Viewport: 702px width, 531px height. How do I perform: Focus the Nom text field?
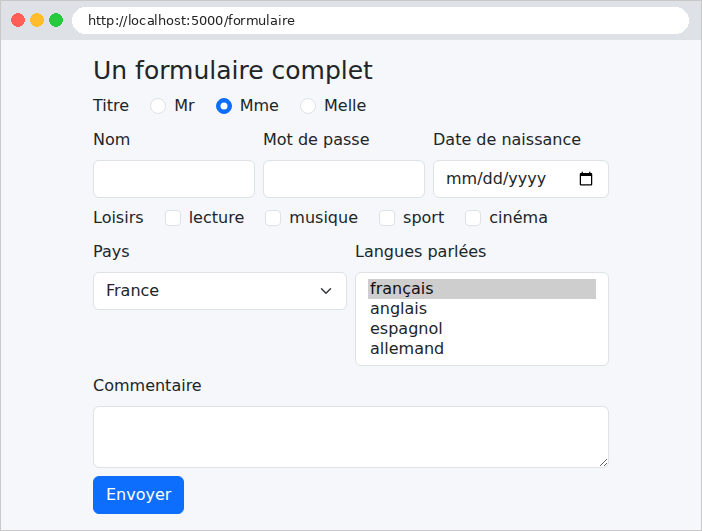(x=174, y=179)
